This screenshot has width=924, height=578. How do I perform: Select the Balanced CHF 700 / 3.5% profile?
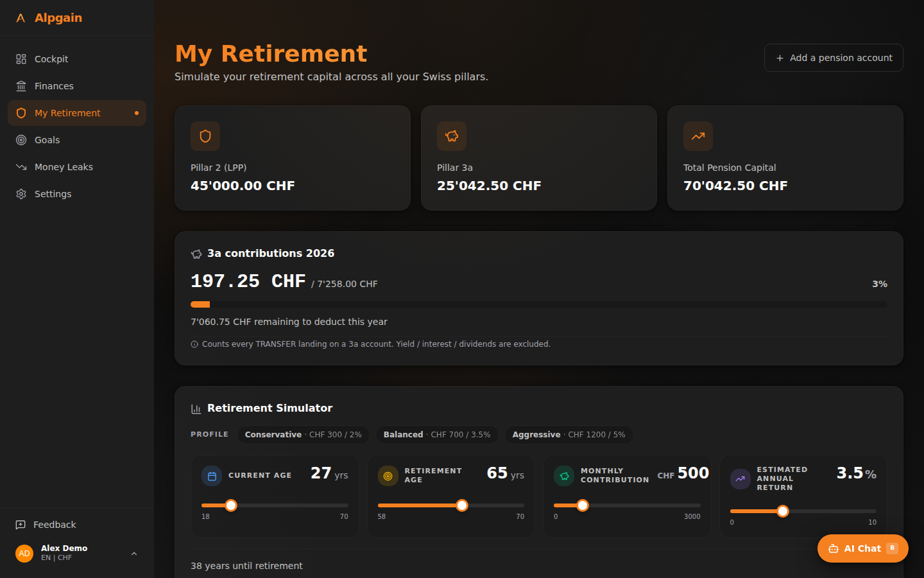point(437,435)
